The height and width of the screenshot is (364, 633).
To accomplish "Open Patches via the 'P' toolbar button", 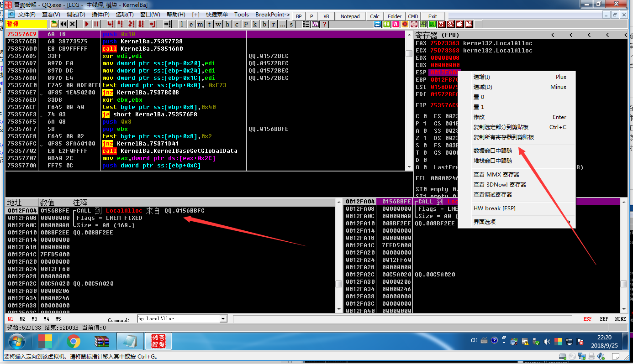I will (x=246, y=24).
